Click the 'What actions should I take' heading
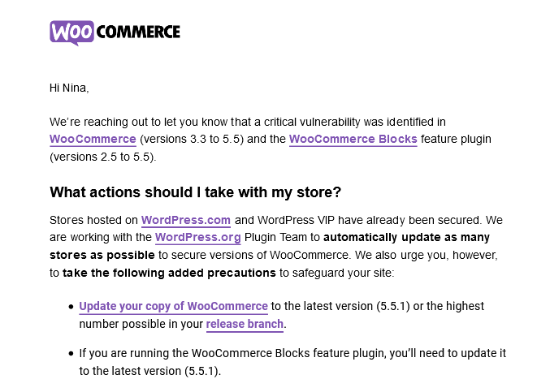This screenshot has height=392, width=550. coord(195,192)
